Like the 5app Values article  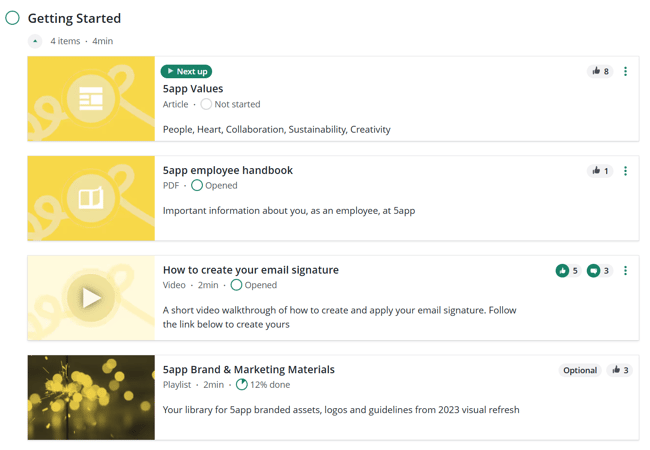pyautogui.click(x=600, y=71)
